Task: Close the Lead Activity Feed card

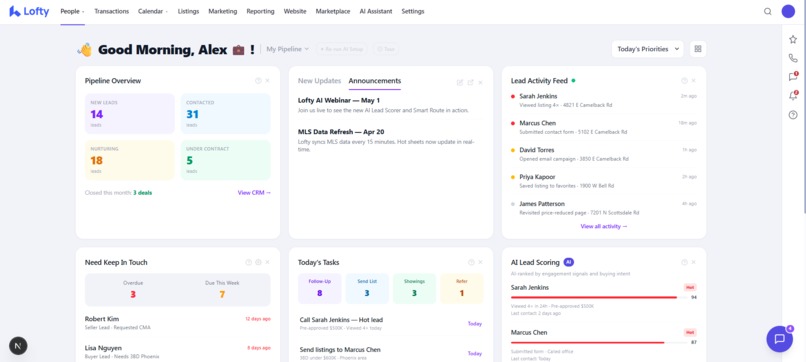Action: click(693, 81)
